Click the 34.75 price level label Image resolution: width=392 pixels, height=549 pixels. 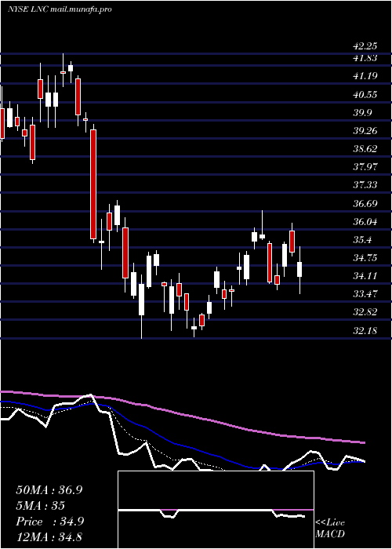click(x=365, y=258)
